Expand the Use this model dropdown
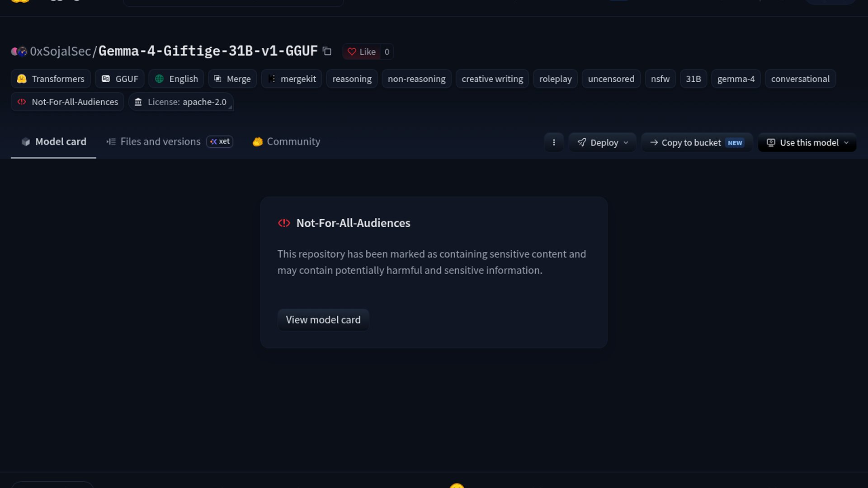Screen dimensions: 868x488 point(807,142)
